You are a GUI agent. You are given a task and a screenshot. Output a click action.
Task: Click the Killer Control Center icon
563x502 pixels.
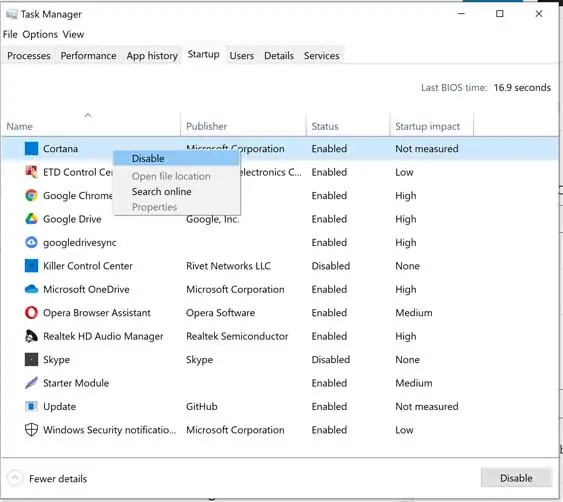tap(31, 266)
